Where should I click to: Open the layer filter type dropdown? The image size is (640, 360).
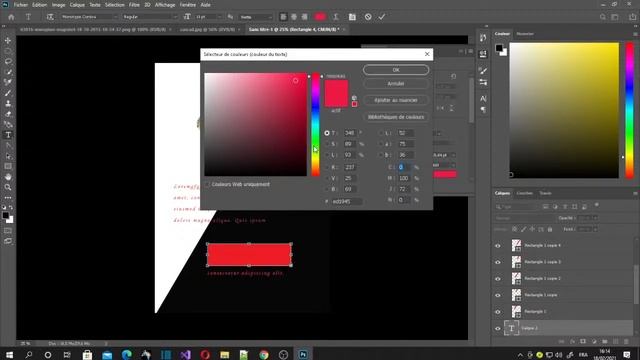pos(517,207)
